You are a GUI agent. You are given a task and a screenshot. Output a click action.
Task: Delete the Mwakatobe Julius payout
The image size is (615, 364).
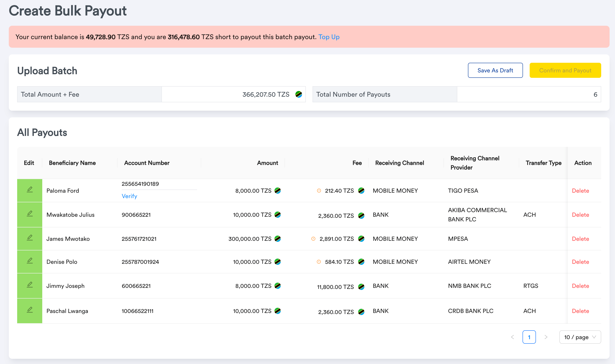coord(580,215)
